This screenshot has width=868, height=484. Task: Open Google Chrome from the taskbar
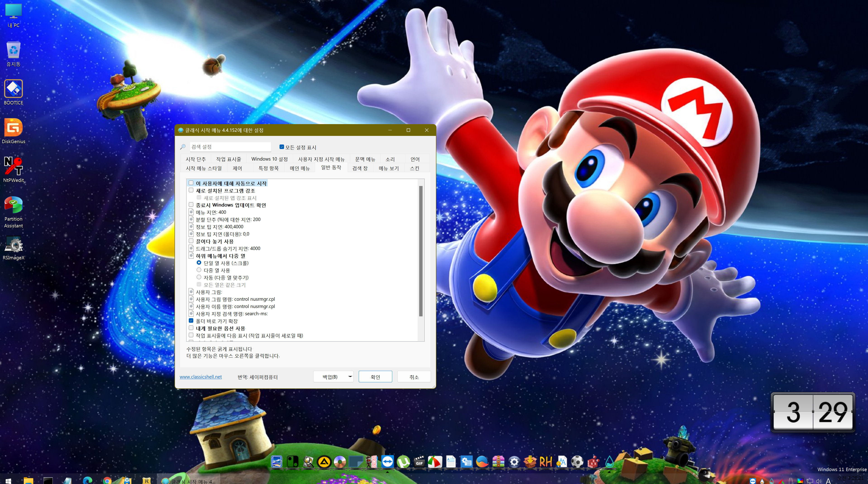[107, 480]
